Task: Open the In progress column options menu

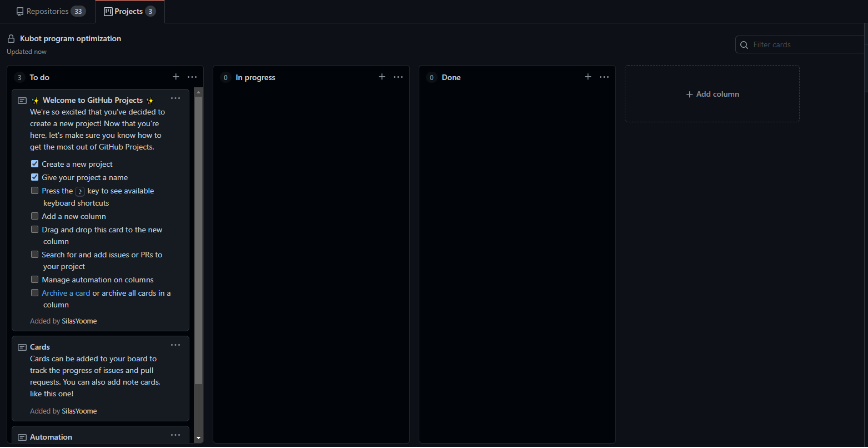Action: [x=398, y=77]
